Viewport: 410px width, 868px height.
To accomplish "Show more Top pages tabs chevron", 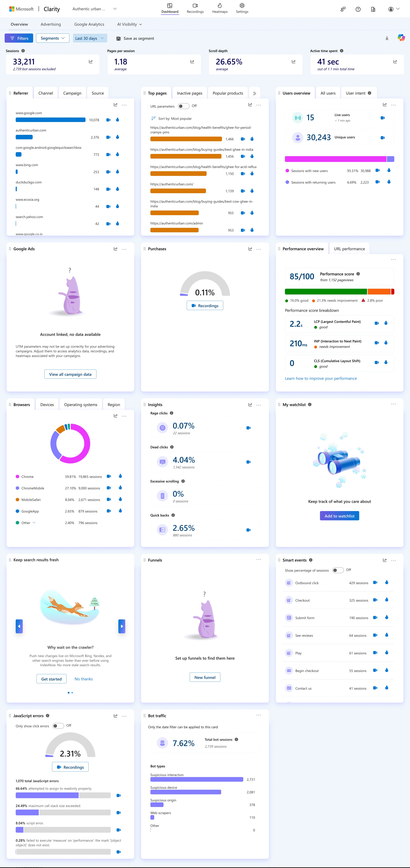I will click(254, 93).
